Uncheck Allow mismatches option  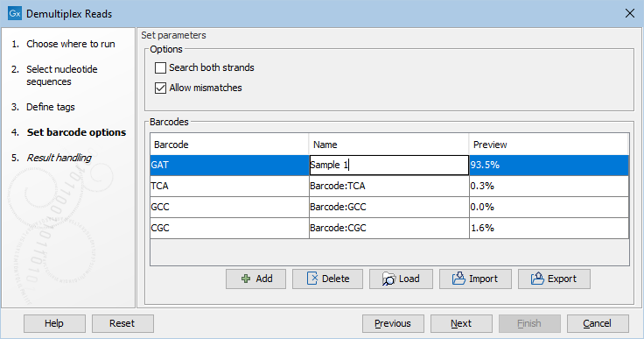[160, 88]
